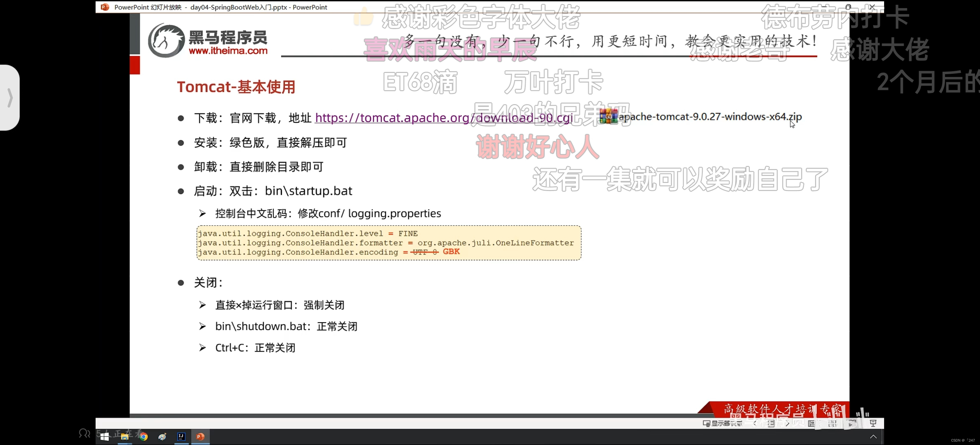This screenshot has height=445, width=980.
Task: Show hidden system tray icons
Action: pos(873,437)
